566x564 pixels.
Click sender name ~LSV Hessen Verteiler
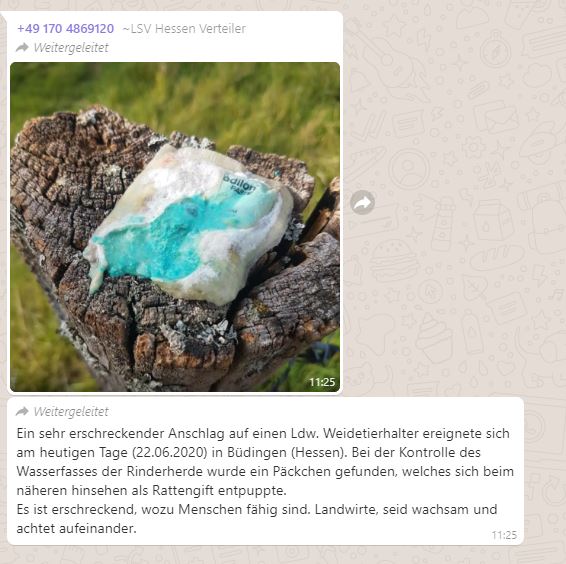coord(184,29)
